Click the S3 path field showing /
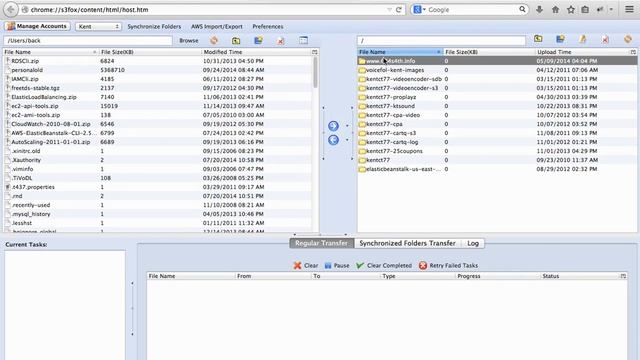The height and width of the screenshot is (360, 640). tap(442, 40)
